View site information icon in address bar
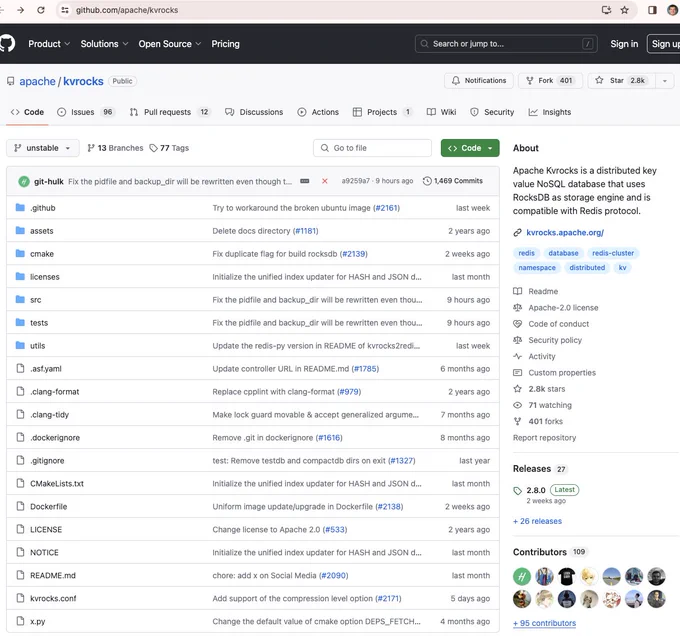The image size is (680, 636). [65, 10]
